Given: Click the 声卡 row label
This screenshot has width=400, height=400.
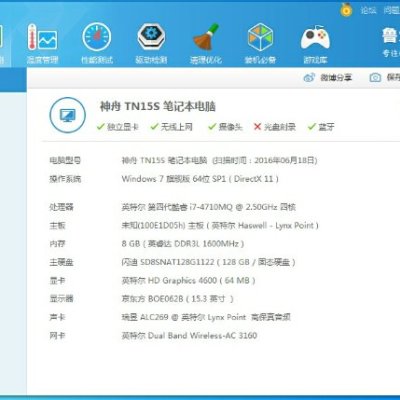Looking at the screenshot, I should 57,317.
